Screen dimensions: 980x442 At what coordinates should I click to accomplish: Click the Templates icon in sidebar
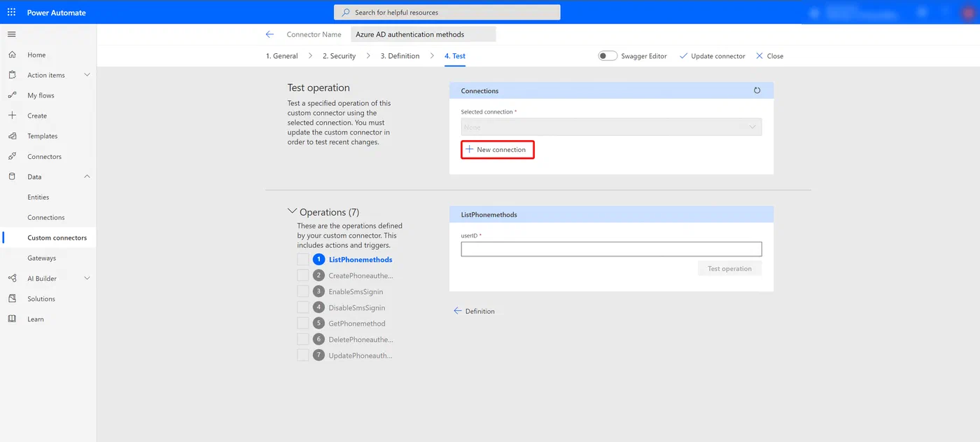(12, 136)
